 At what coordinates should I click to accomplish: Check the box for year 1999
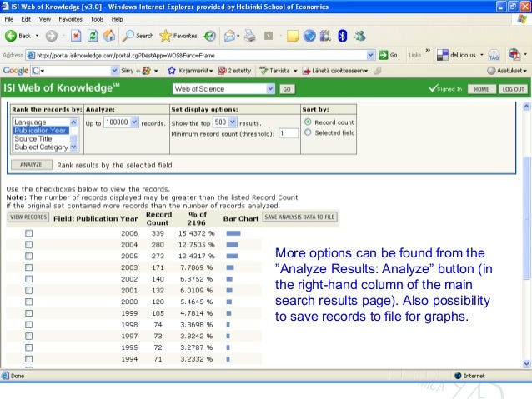(29, 313)
